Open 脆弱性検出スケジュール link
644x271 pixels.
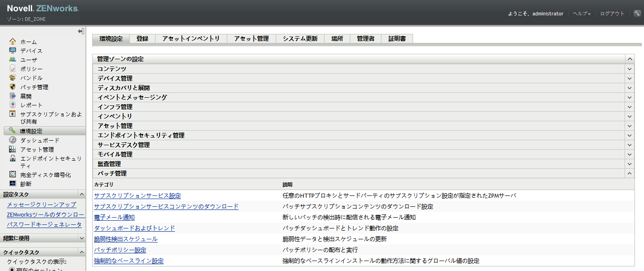point(126,239)
